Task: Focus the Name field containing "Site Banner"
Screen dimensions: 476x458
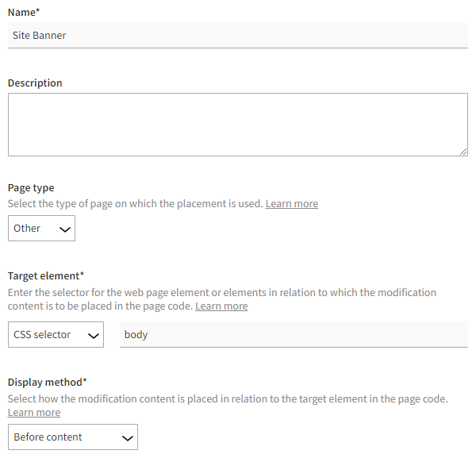Action: (x=238, y=35)
